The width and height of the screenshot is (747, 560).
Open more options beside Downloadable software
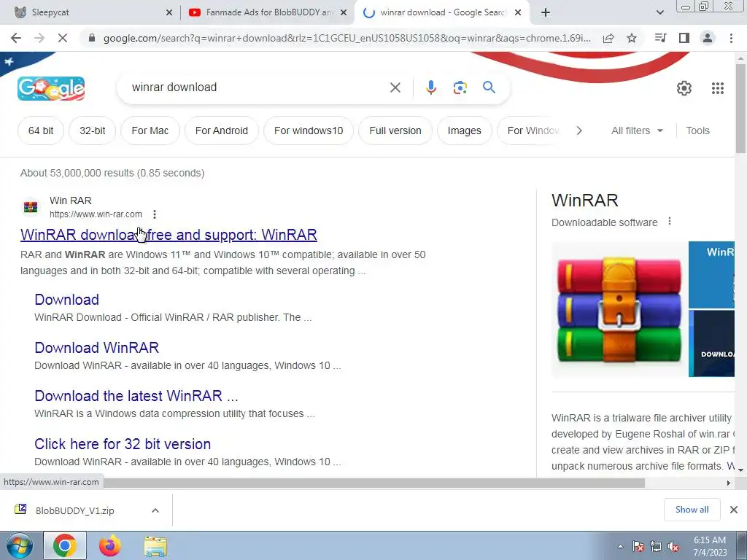670,222
